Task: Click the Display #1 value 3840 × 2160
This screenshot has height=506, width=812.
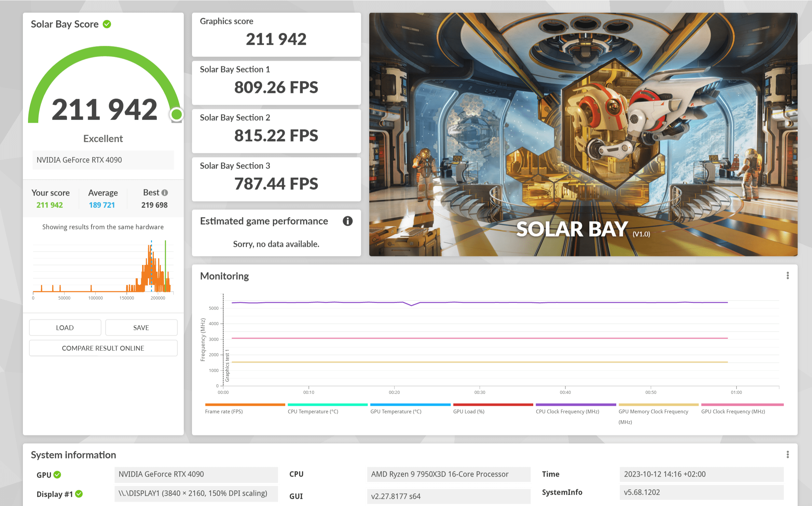Action: 196,493
